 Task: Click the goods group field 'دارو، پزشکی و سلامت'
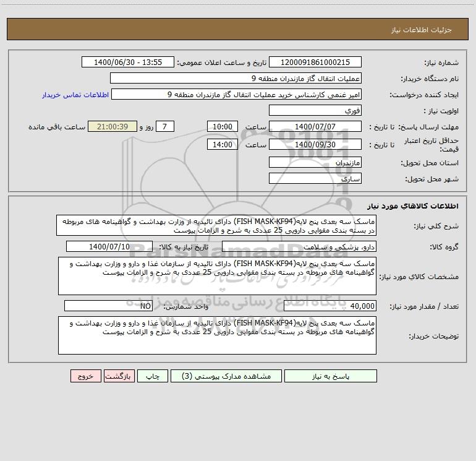click(299, 246)
